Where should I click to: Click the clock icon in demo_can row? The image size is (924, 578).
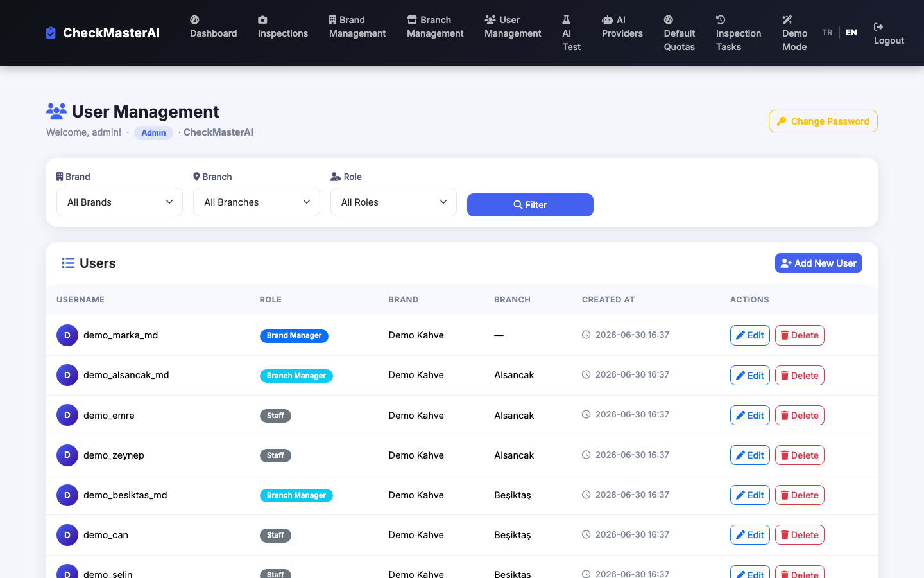[x=586, y=534]
